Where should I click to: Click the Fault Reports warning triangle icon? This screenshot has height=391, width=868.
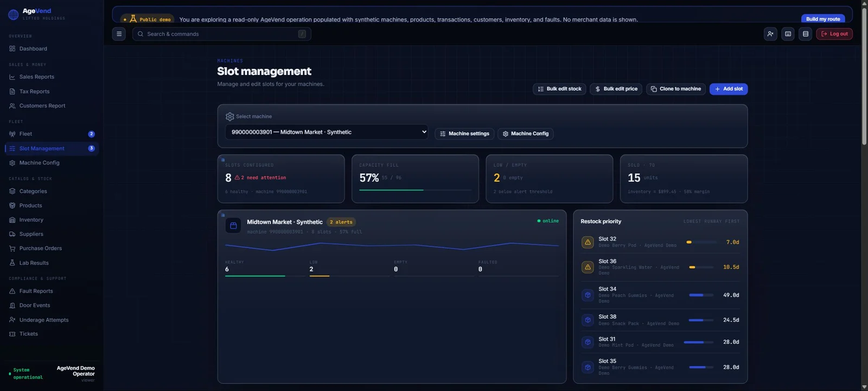click(12, 291)
